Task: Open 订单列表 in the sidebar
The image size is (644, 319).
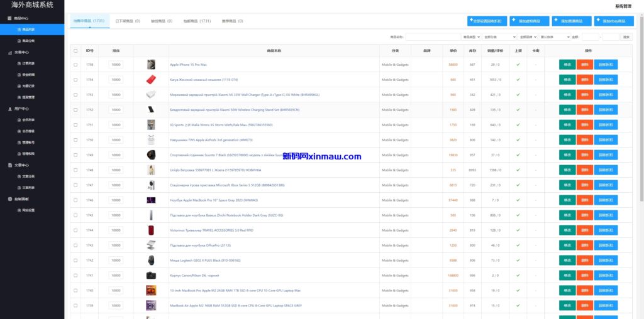Action: [x=29, y=63]
